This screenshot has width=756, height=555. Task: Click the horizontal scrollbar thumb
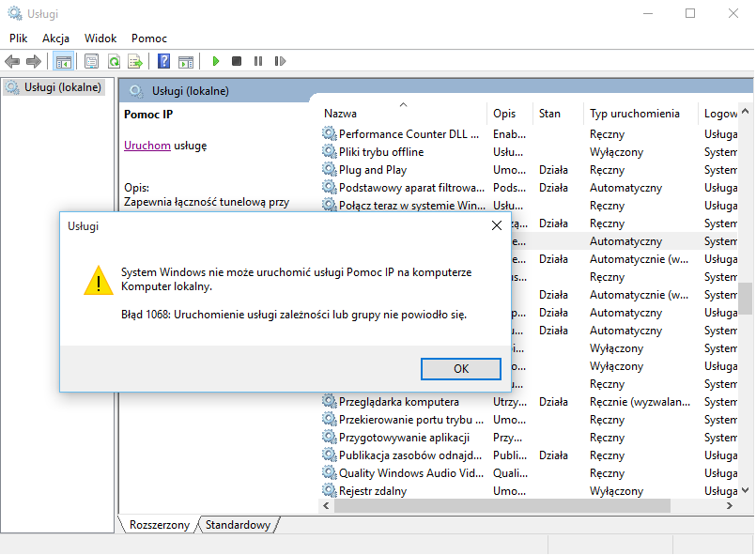[x=501, y=506]
